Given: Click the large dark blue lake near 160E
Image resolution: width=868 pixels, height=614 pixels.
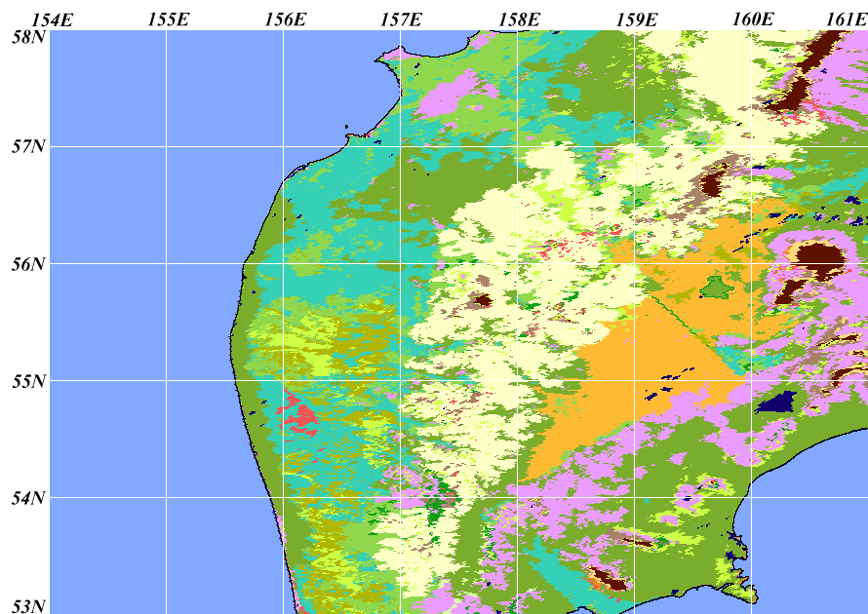Looking at the screenshot, I should [777, 403].
